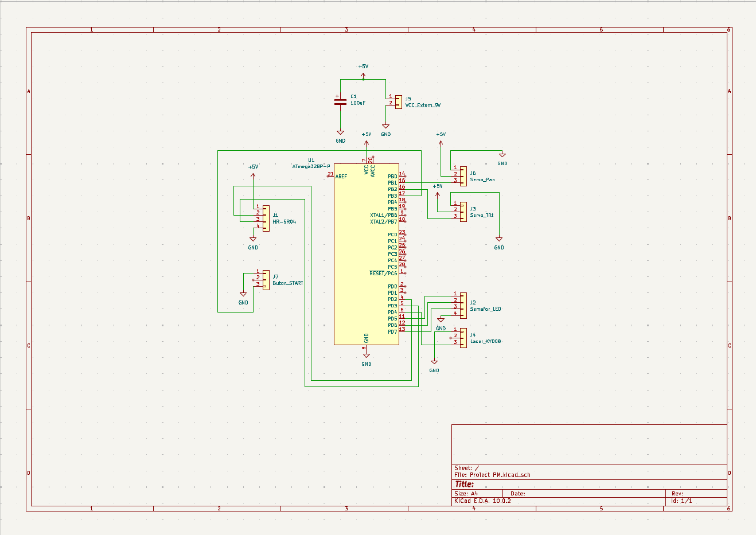This screenshot has width=756, height=535.
Task: Click the 'Sheet: /' title block text
Action: point(466,468)
